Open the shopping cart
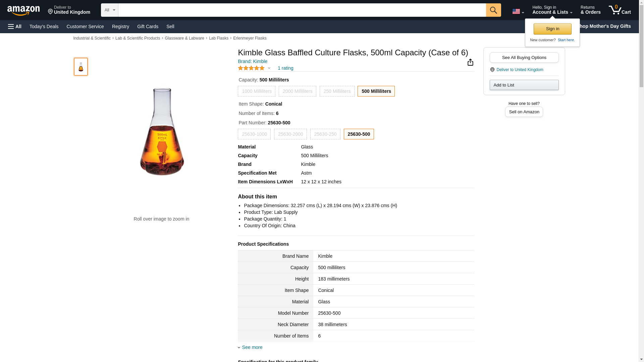This screenshot has width=644, height=362. coord(620,10)
